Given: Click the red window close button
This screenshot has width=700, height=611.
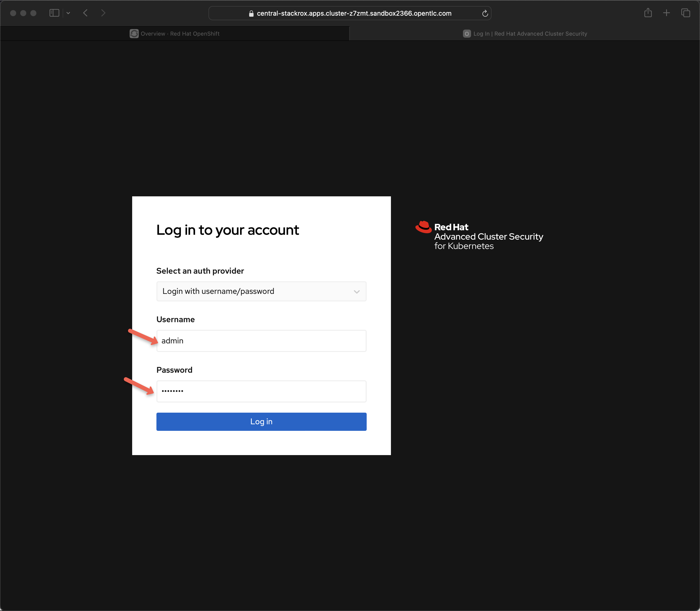Looking at the screenshot, I should 13,13.
